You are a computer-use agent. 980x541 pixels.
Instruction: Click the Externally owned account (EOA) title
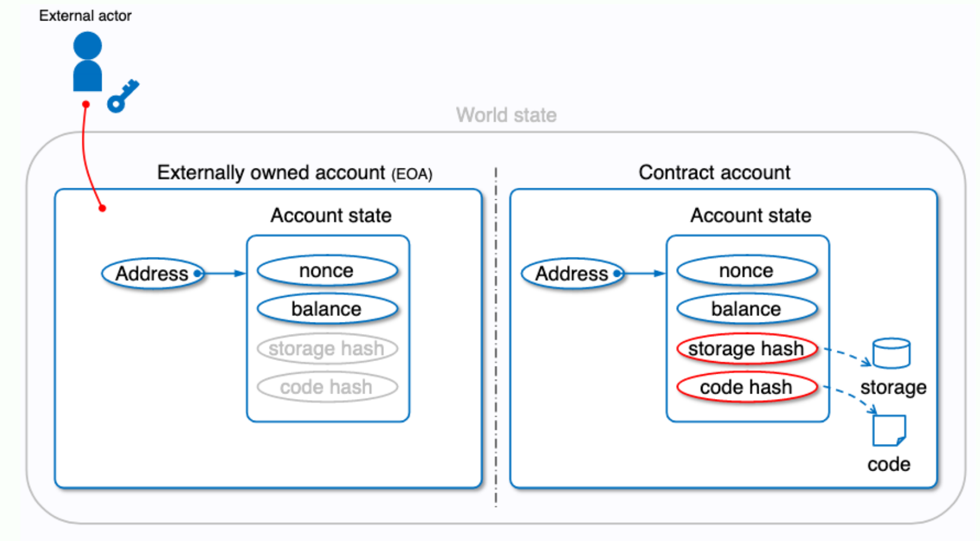(x=294, y=173)
